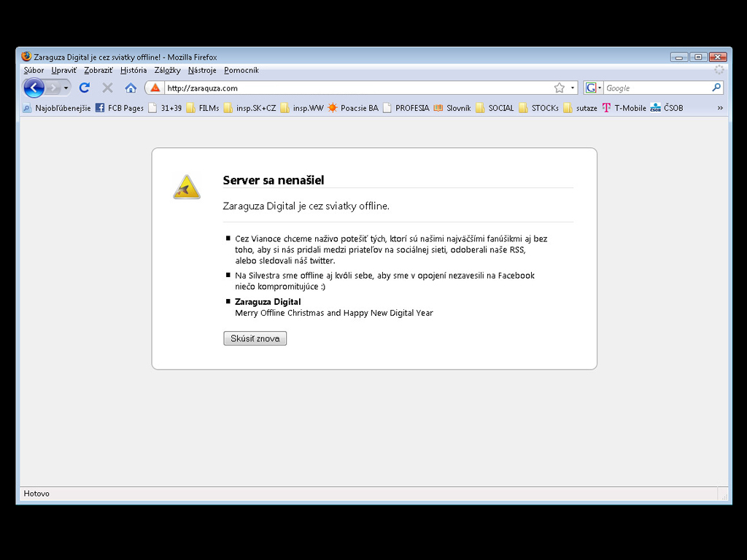Image resolution: width=747 pixels, height=560 pixels.
Task: Click the window resize grip in status bar
Action: (x=724, y=495)
